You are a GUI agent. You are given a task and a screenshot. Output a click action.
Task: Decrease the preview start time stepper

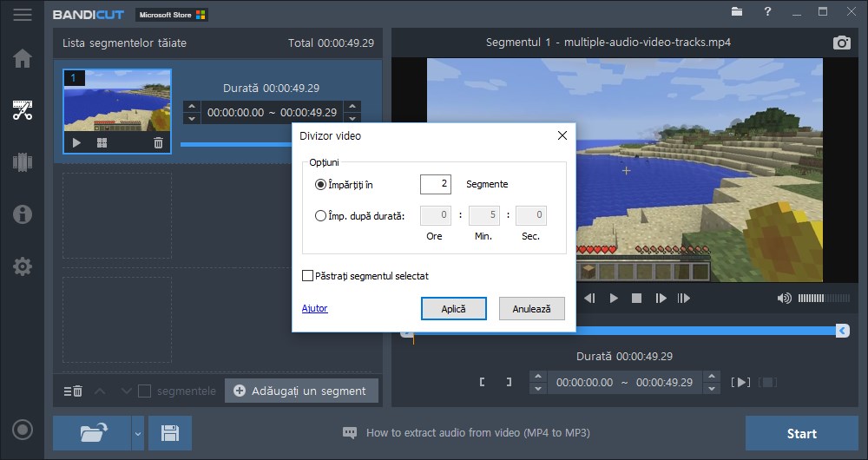(x=537, y=389)
